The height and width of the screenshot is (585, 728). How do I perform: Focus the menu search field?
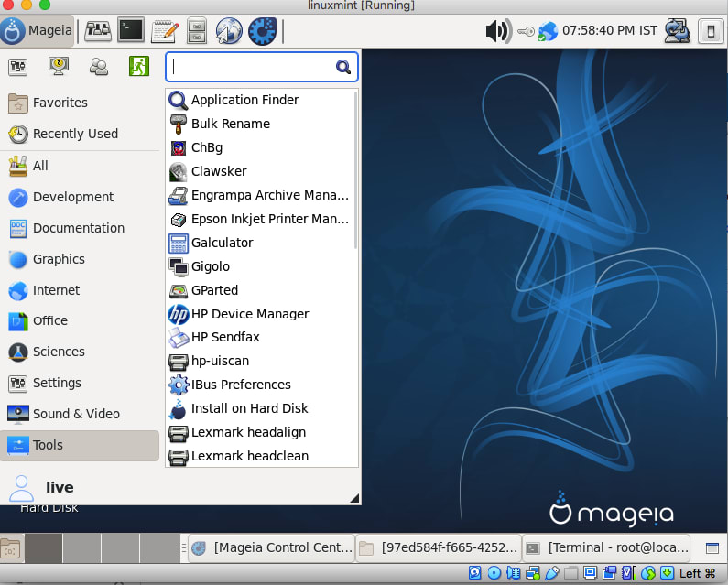click(261, 67)
